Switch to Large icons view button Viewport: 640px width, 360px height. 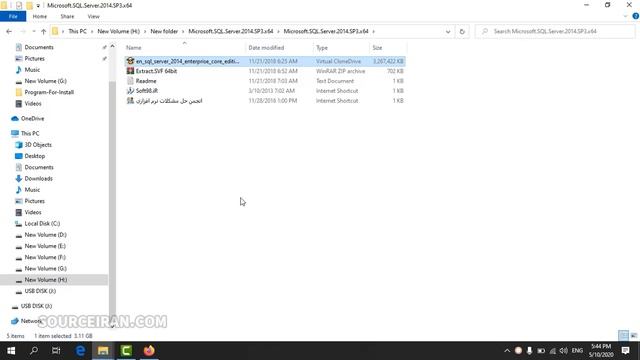pyautogui.click(x=634, y=336)
